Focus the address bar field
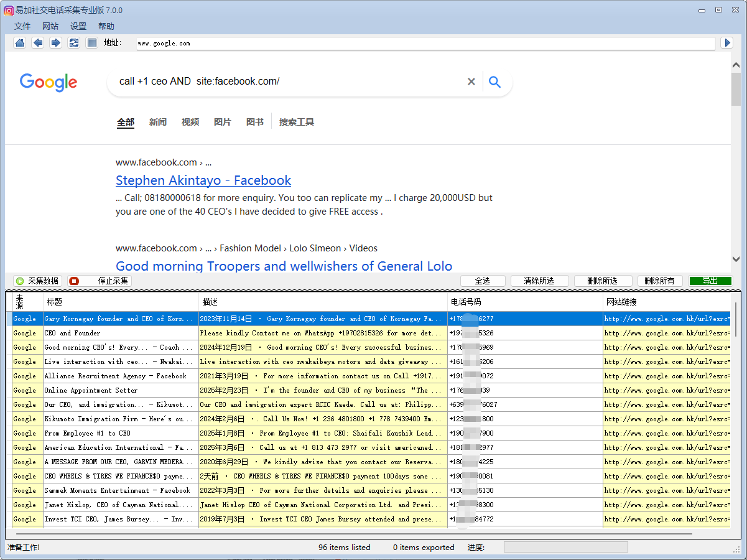The width and height of the screenshot is (747, 560). click(x=426, y=44)
